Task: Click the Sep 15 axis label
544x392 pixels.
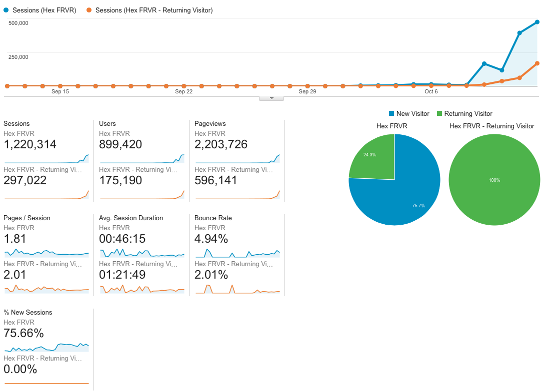Action: (x=60, y=91)
